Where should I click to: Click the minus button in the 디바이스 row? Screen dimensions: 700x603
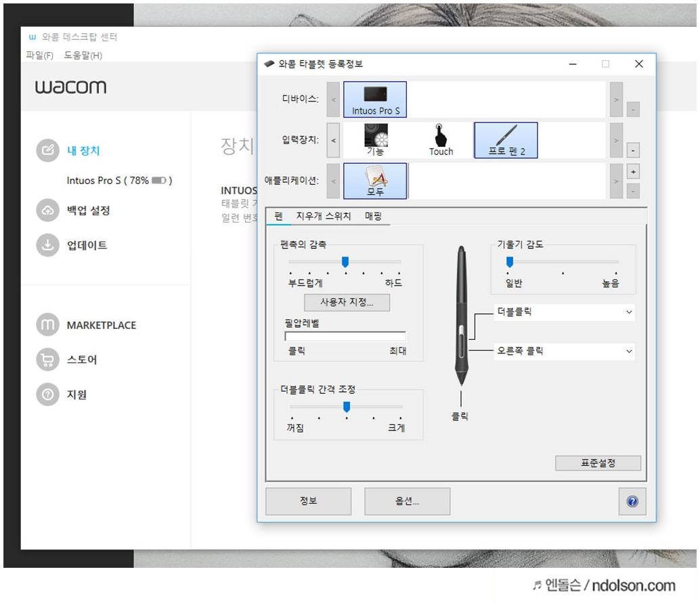tap(633, 110)
